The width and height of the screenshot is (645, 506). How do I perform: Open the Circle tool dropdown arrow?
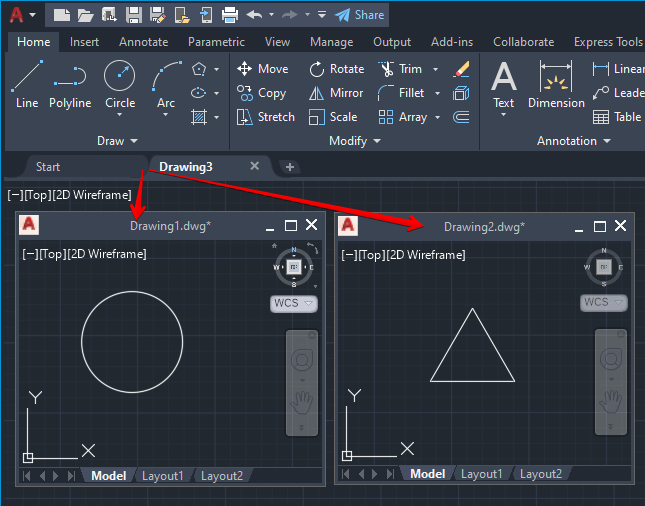tap(120, 115)
